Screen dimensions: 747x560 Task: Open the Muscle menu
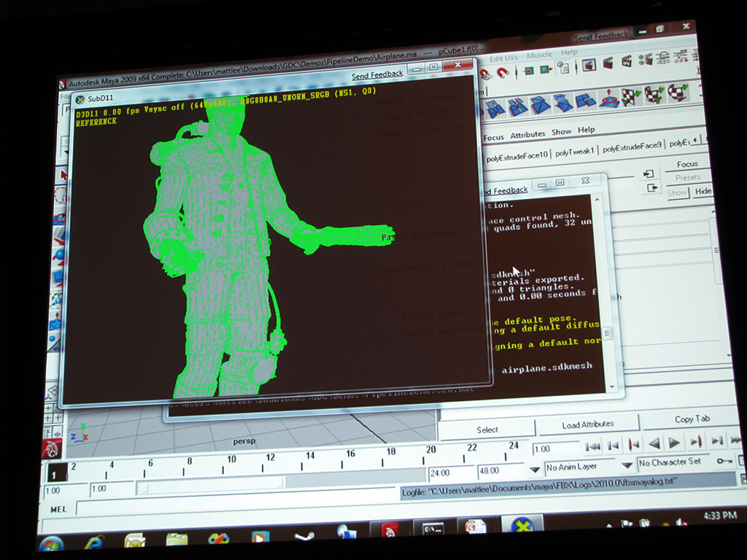pos(539,55)
